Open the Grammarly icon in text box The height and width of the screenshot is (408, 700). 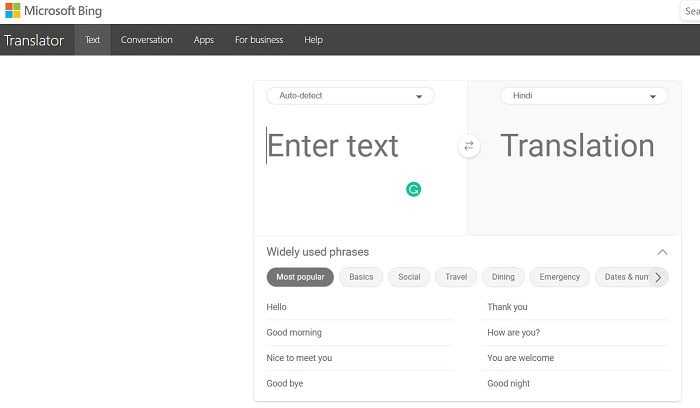[x=413, y=189]
